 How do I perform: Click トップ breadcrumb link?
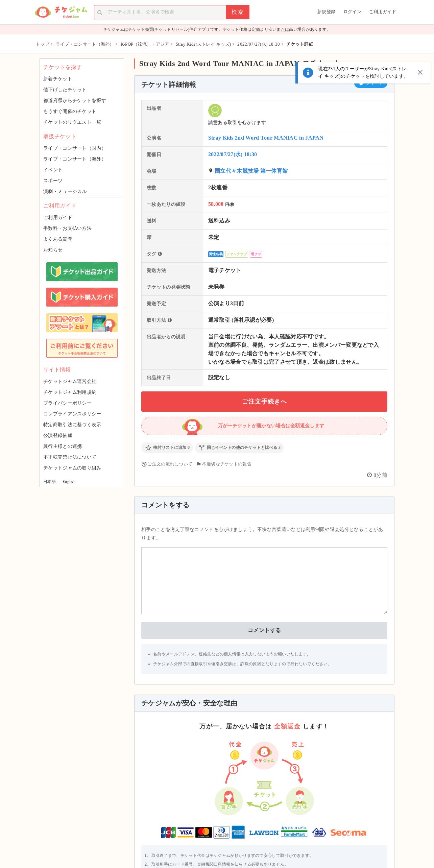pyautogui.click(x=43, y=44)
